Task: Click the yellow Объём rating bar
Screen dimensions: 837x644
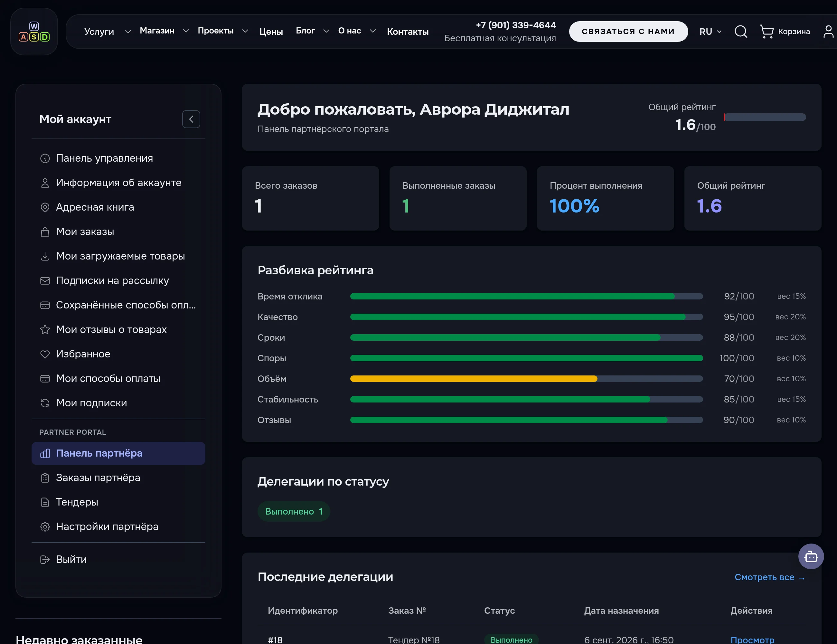Action: pos(473,379)
